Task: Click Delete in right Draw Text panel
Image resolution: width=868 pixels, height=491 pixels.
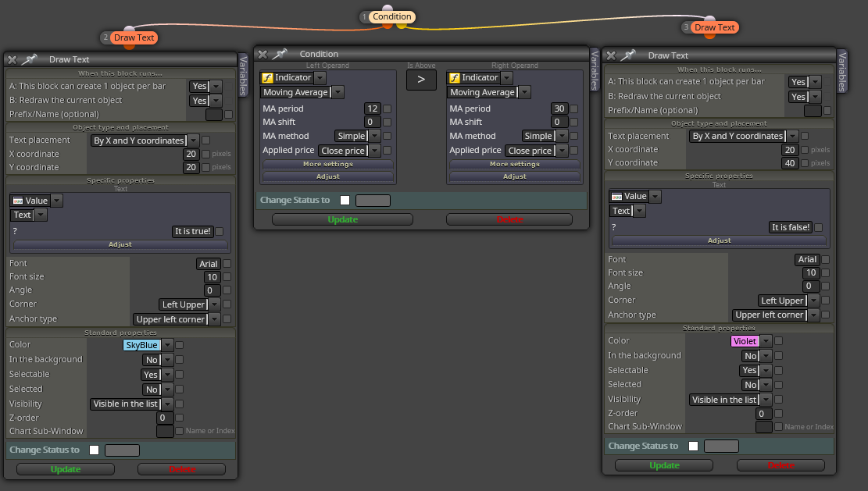Action: click(780, 465)
